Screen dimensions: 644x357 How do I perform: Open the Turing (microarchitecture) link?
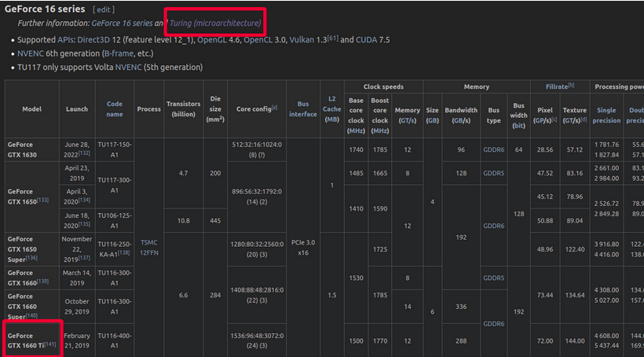[x=215, y=23]
